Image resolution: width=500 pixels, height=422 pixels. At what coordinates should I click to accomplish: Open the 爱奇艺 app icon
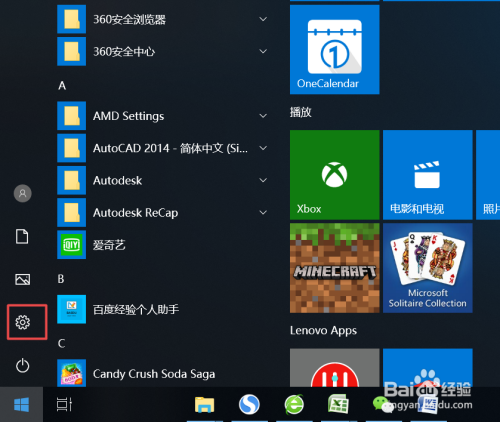point(71,245)
